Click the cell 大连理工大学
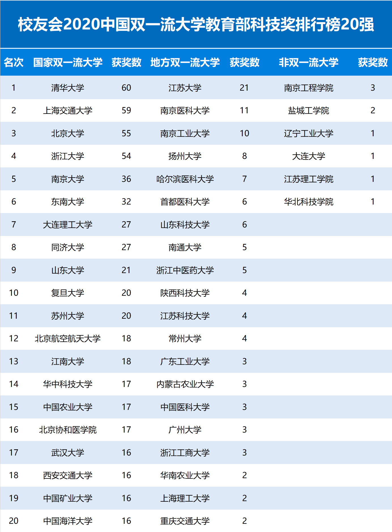The height and width of the screenshot is (532, 392). 68,225
